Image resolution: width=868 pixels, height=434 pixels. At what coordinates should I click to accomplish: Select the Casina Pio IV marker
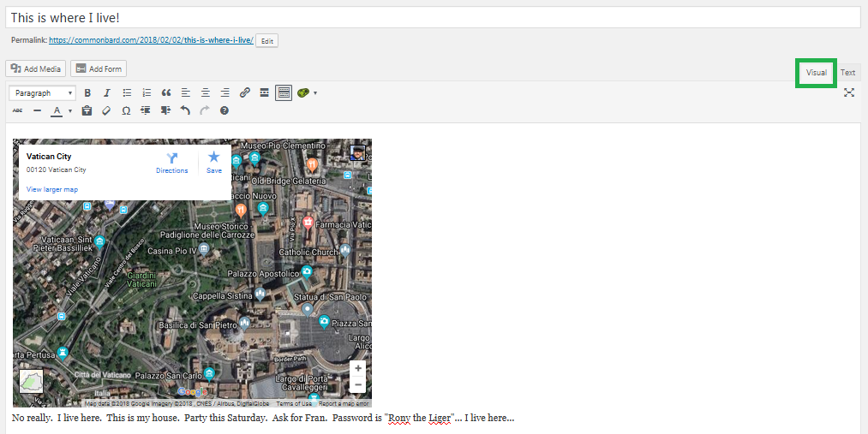[204, 250]
